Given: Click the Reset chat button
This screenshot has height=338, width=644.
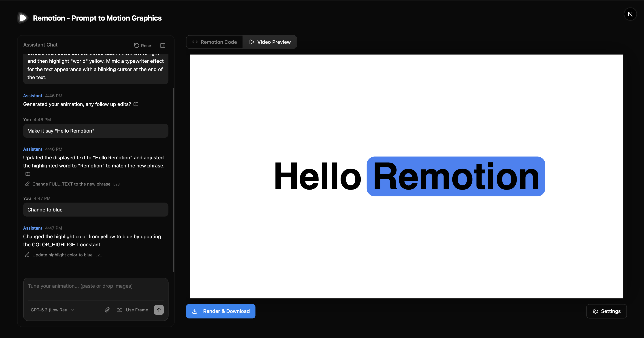Looking at the screenshot, I should tap(143, 46).
